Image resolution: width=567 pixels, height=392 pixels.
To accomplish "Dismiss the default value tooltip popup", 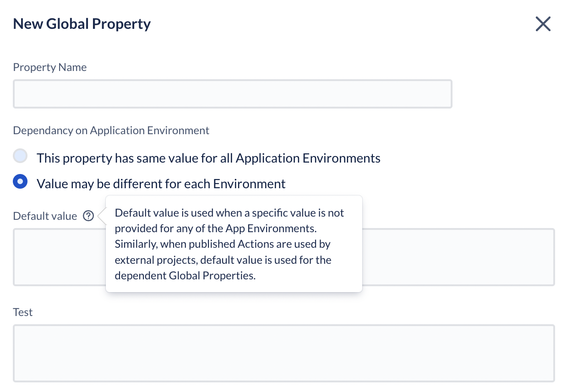I will (234, 244).
